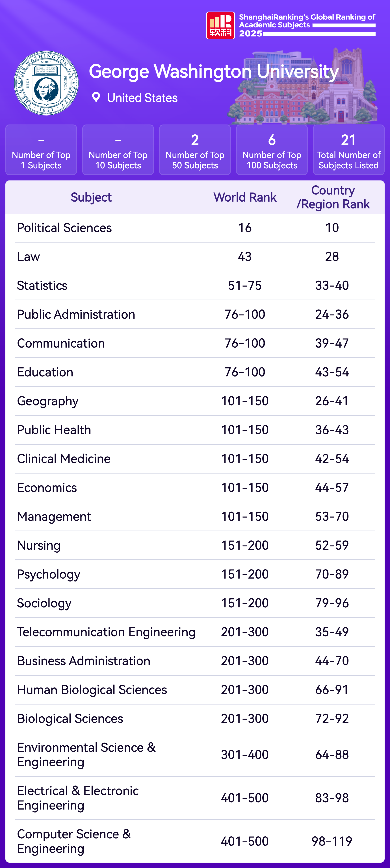Open the Number of Top 50 Subjects card
The image size is (390, 868).
(x=195, y=150)
